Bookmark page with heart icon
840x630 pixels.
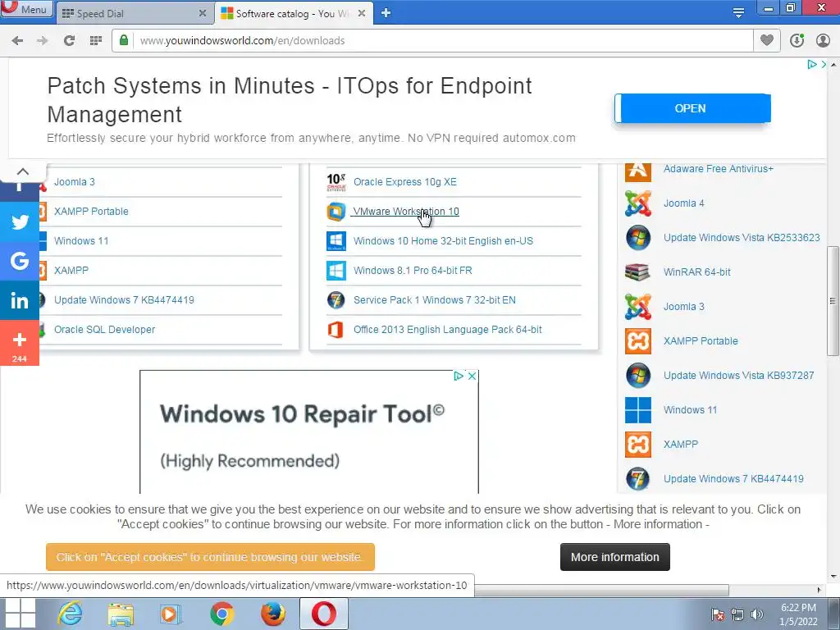(767, 40)
